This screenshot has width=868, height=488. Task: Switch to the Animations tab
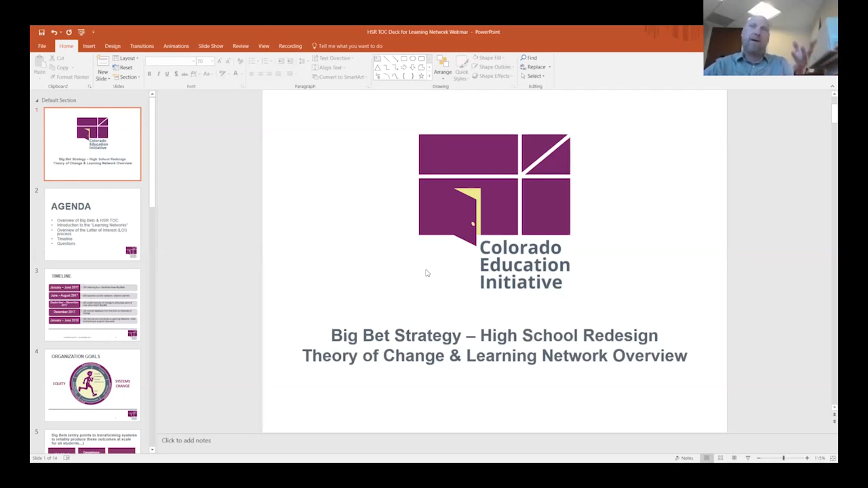coord(176,46)
